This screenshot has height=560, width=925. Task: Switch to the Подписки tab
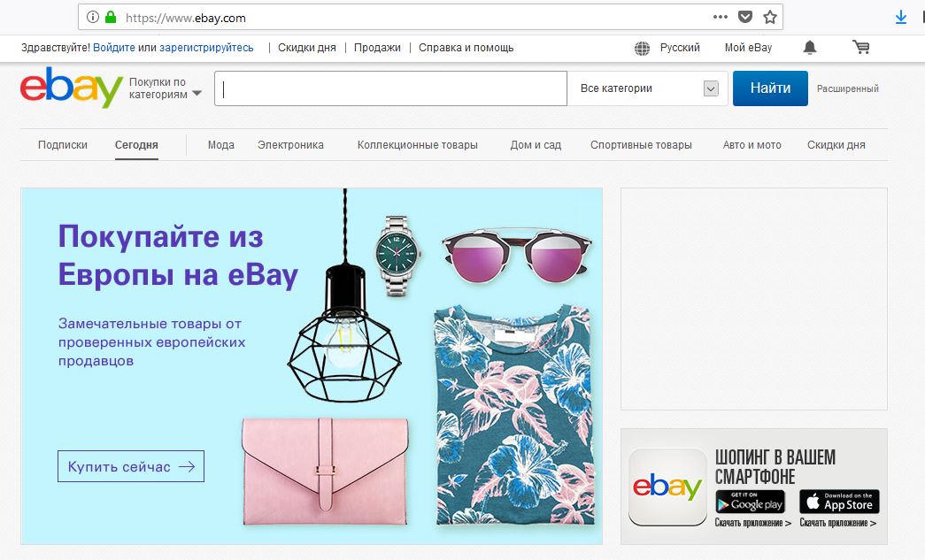(x=63, y=145)
